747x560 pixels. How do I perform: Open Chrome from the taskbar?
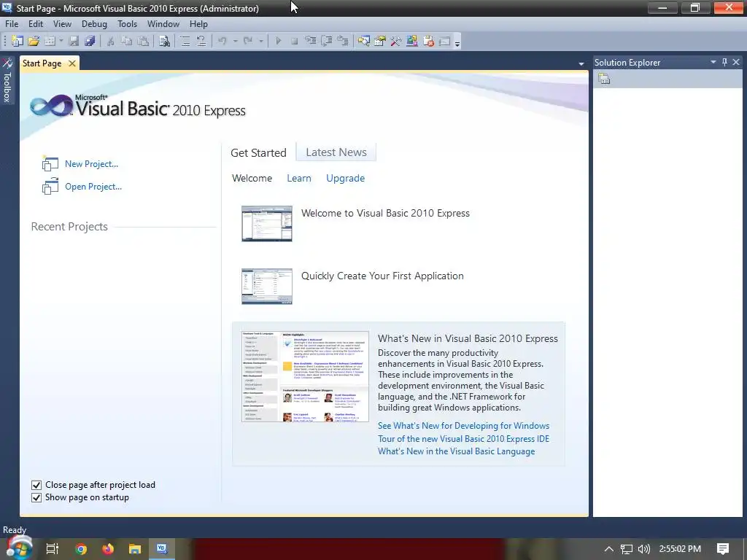pos(81,549)
